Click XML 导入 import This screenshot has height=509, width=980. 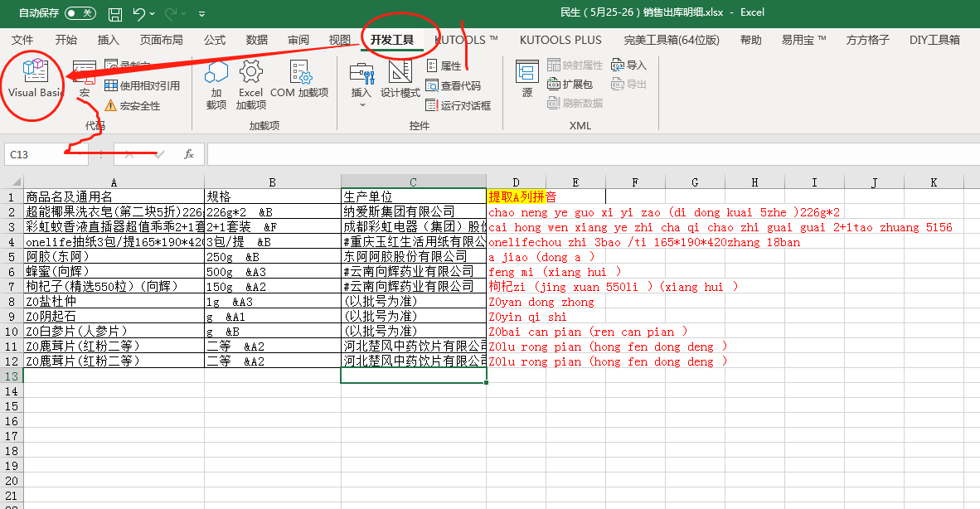click(x=628, y=65)
